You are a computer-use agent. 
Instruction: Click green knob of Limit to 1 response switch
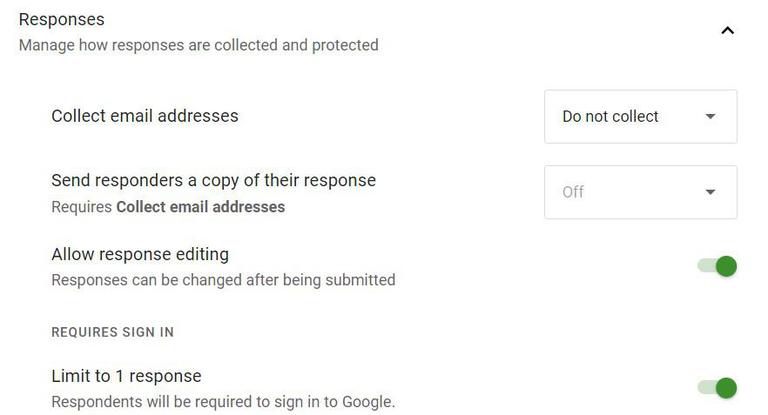coord(727,388)
